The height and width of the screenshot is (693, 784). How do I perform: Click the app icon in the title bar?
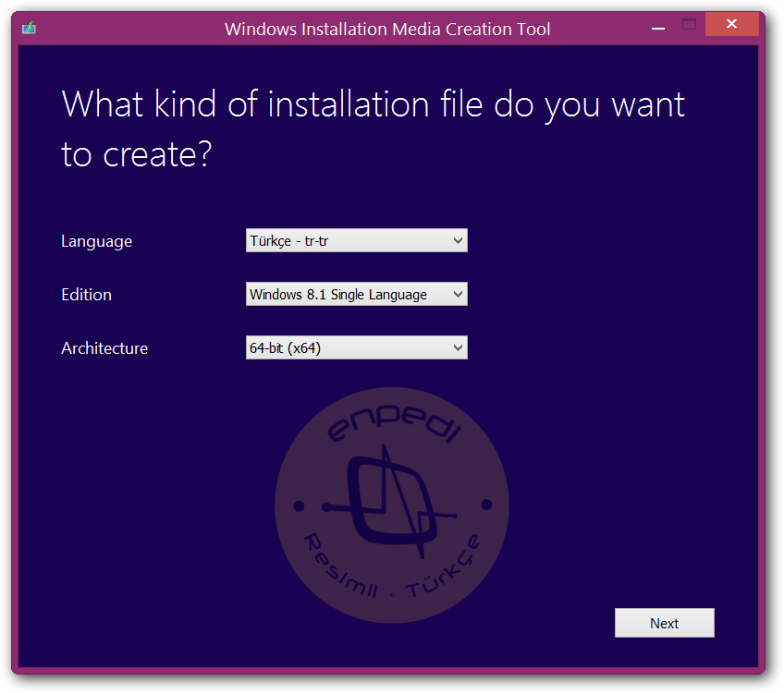[x=29, y=28]
